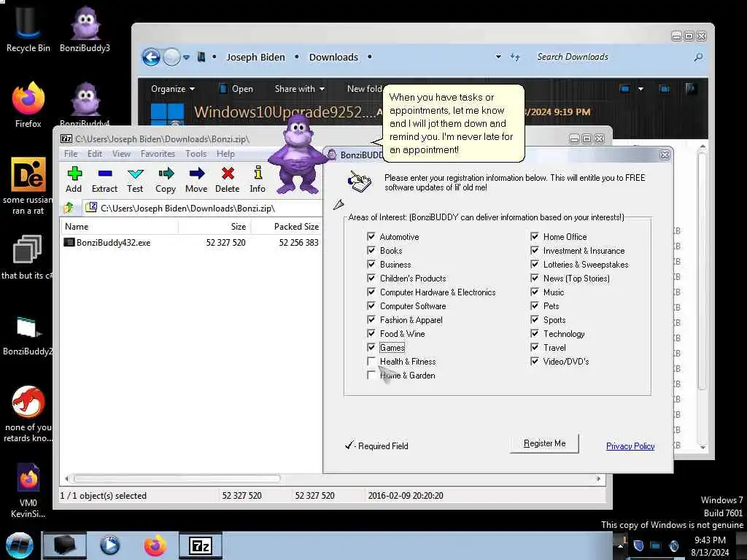The width and height of the screenshot is (747, 560).
Task: Click the search magnifier in Downloads window
Action: click(698, 57)
